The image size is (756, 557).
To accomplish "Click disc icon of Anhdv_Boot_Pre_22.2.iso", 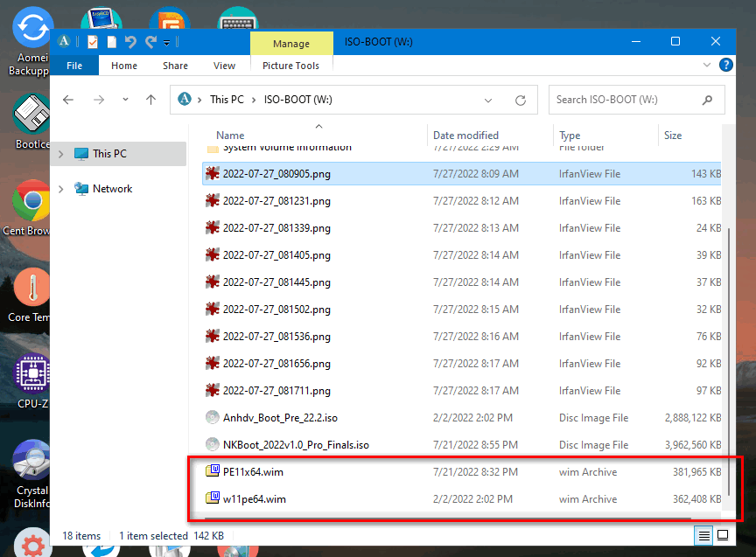I will (x=212, y=417).
